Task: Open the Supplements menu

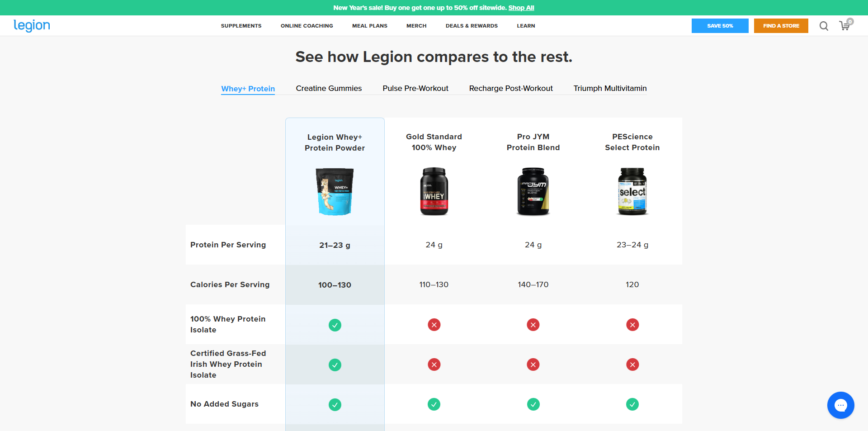Action: point(241,26)
